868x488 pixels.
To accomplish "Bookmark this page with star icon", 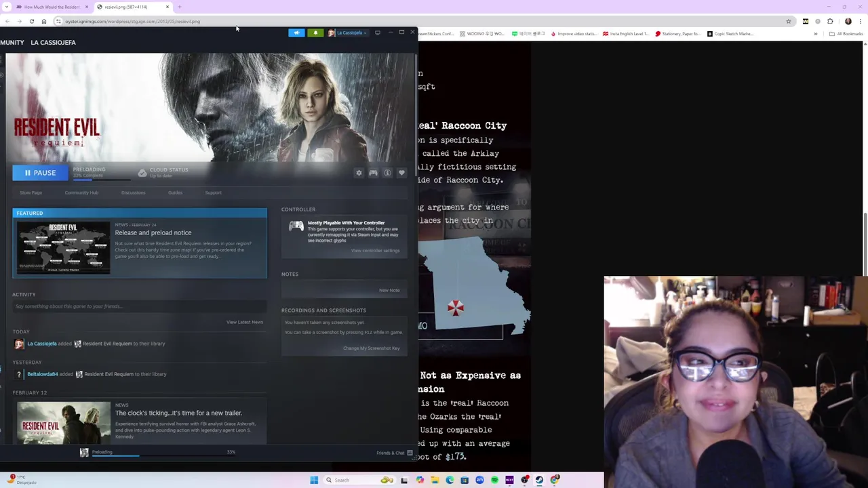I will tap(789, 21).
